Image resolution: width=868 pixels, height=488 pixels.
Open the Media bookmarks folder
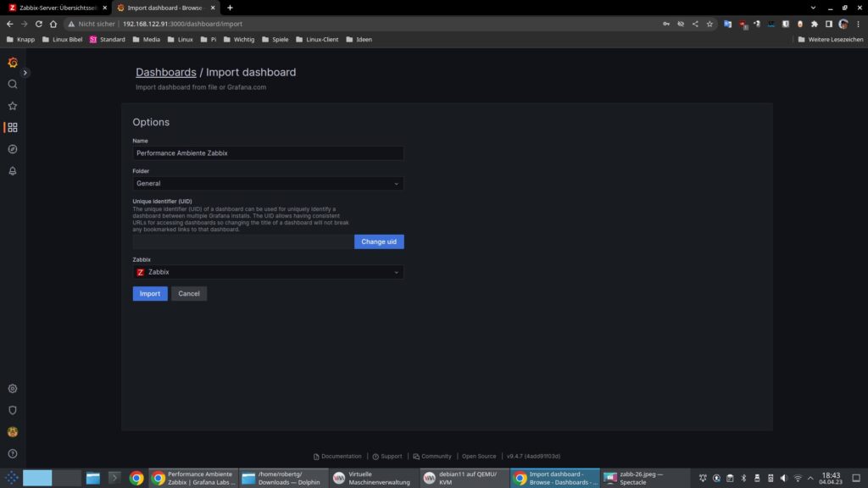[146, 39]
